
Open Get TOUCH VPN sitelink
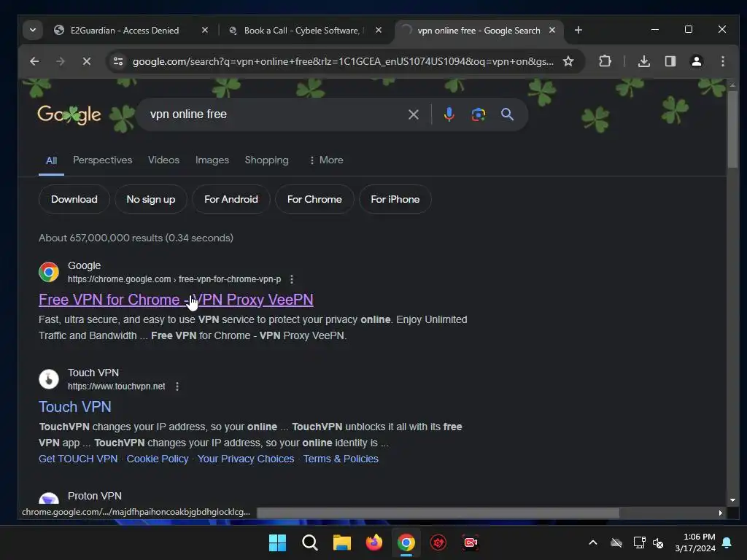(x=78, y=459)
